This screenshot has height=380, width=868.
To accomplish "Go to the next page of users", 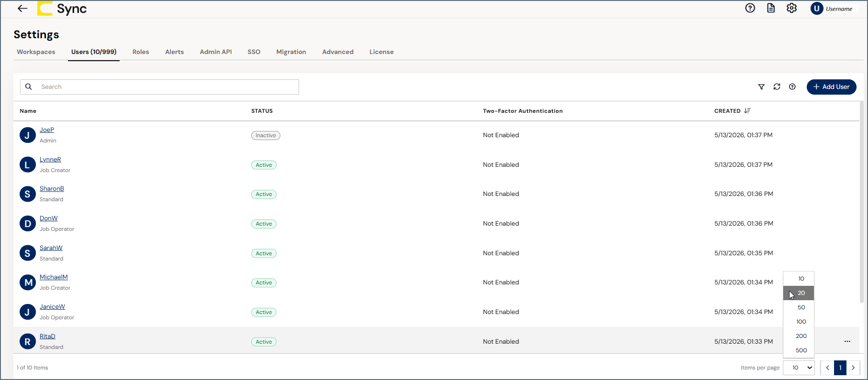I will [853, 368].
